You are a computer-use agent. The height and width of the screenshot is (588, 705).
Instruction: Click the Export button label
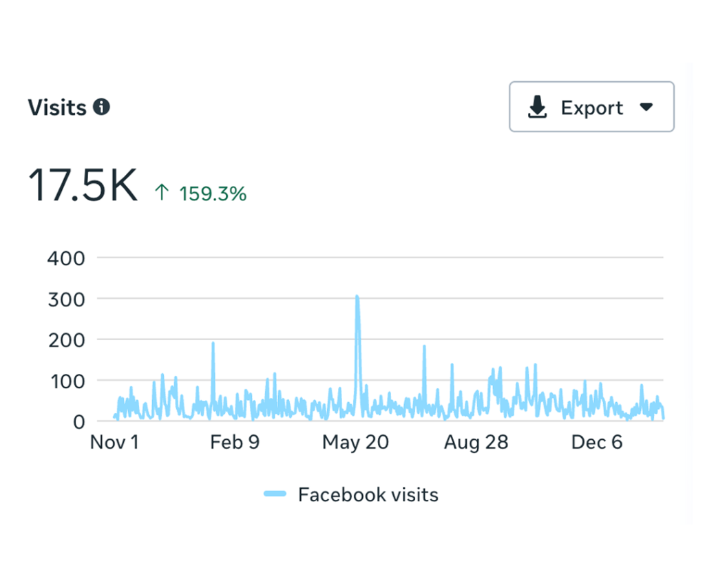(x=591, y=108)
